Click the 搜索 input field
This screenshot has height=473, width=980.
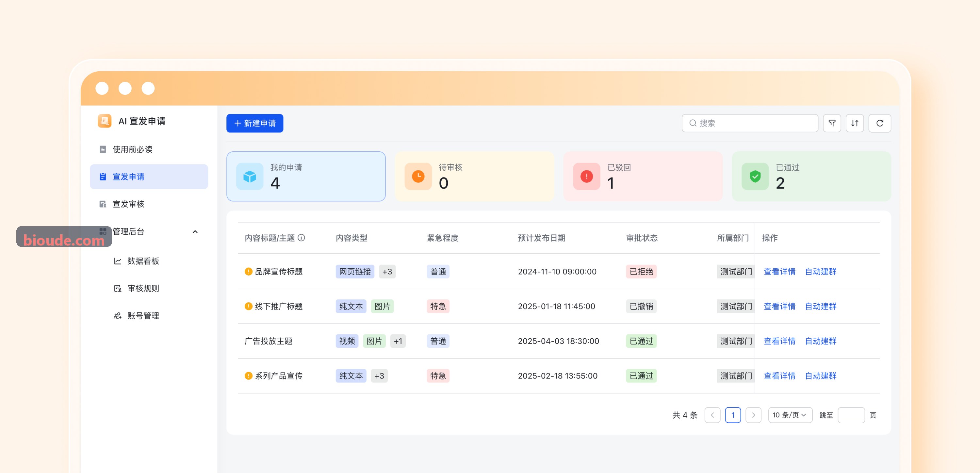tap(749, 123)
